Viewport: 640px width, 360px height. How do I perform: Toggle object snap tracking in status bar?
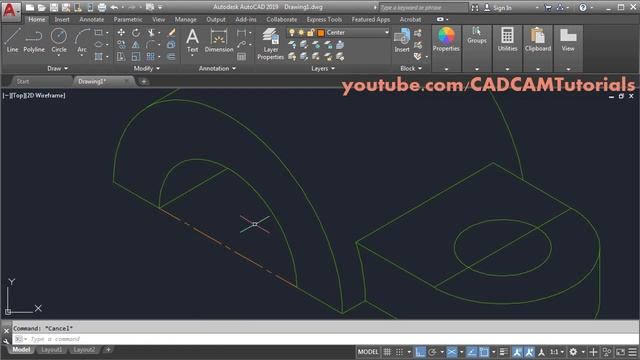(471, 352)
